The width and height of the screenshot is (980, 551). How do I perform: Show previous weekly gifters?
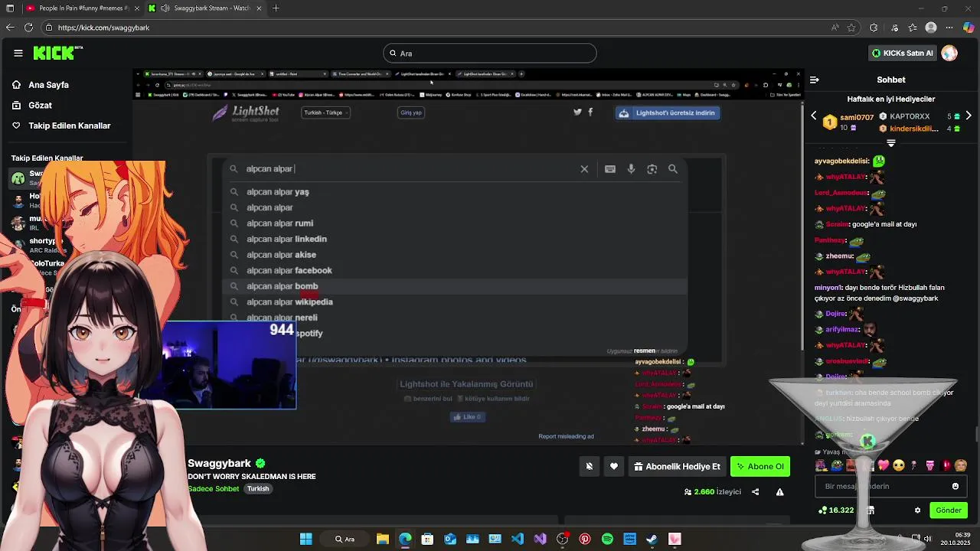(814, 116)
